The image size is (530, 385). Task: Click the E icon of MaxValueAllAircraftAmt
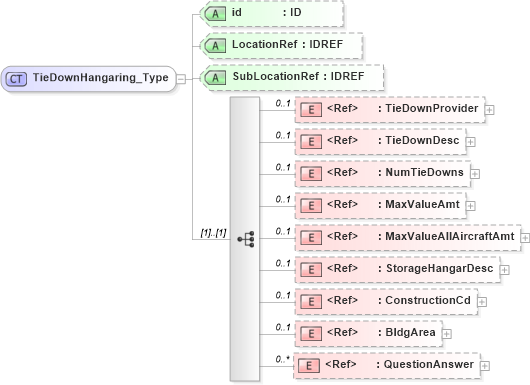(311, 238)
